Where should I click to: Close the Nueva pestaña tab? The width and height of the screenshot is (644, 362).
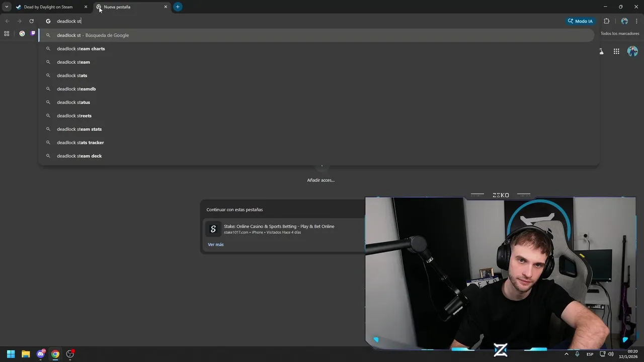point(166,7)
